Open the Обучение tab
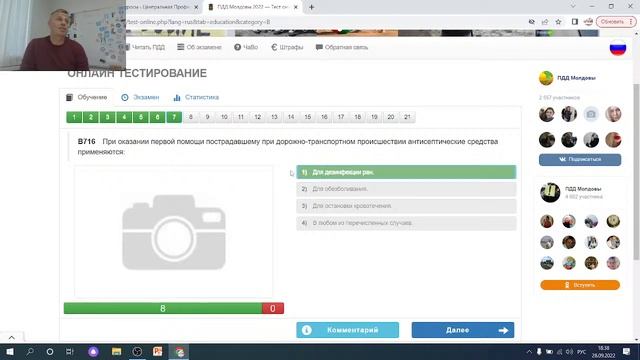The image size is (640, 360). [87, 97]
